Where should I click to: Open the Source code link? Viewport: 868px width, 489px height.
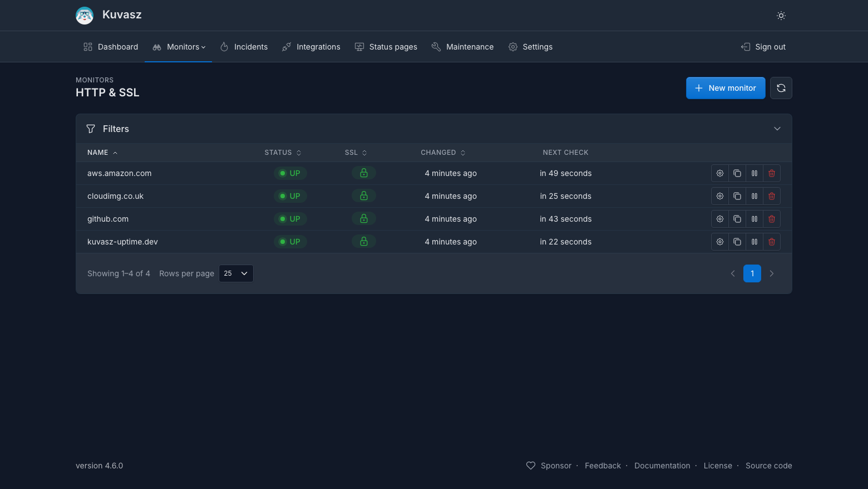tap(769, 466)
